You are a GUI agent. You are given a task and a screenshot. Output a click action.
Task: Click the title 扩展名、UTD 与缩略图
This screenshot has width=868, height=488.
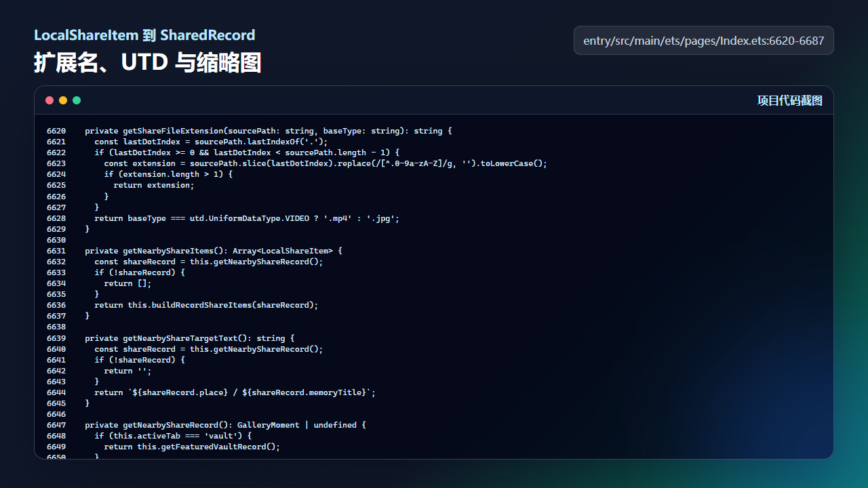[x=148, y=63]
